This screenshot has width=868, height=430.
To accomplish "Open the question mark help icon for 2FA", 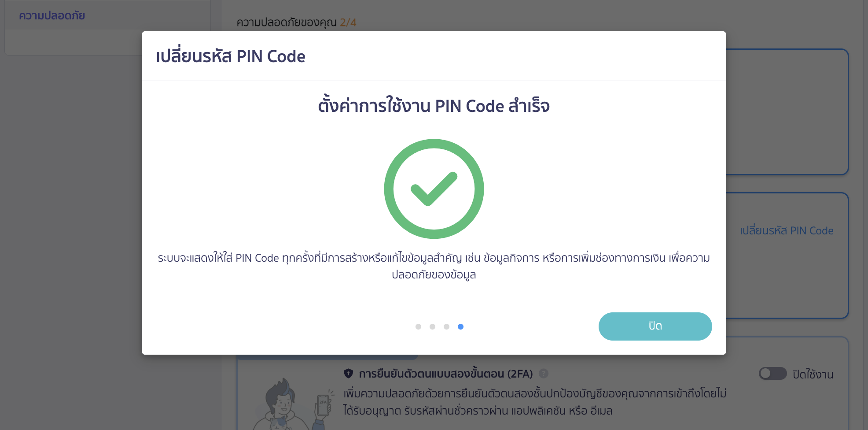I will pyautogui.click(x=544, y=374).
